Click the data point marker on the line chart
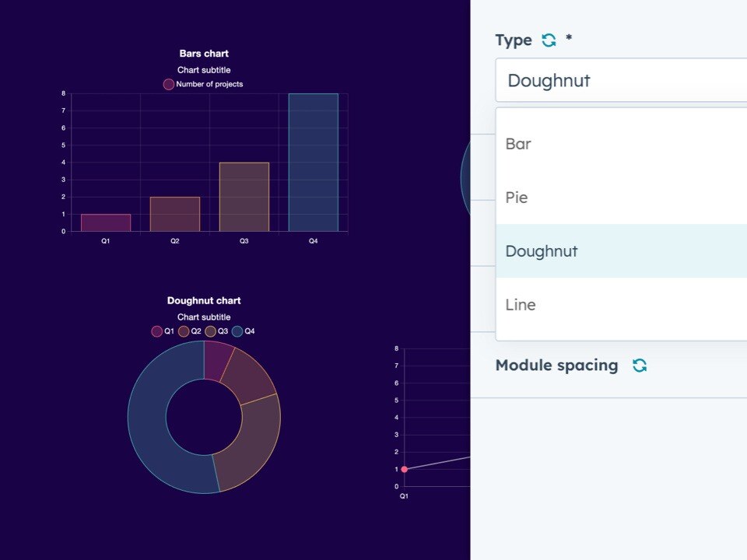Viewport: 747px width, 560px height. (x=403, y=469)
